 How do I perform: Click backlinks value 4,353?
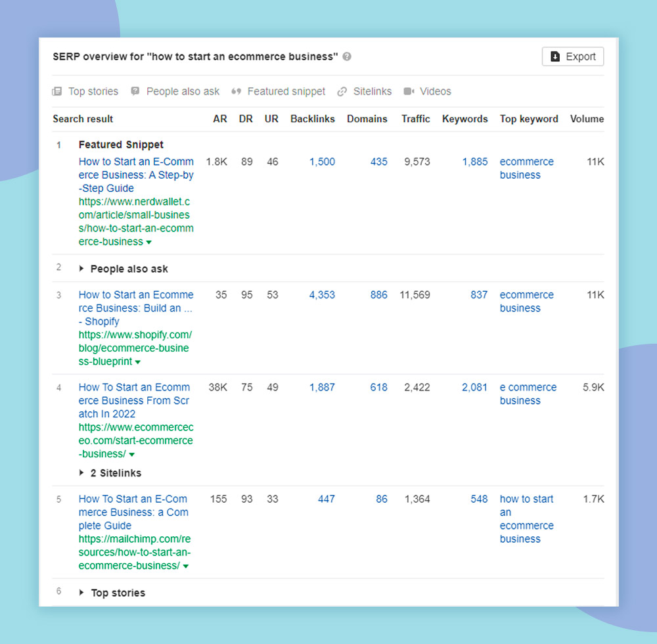point(322,295)
